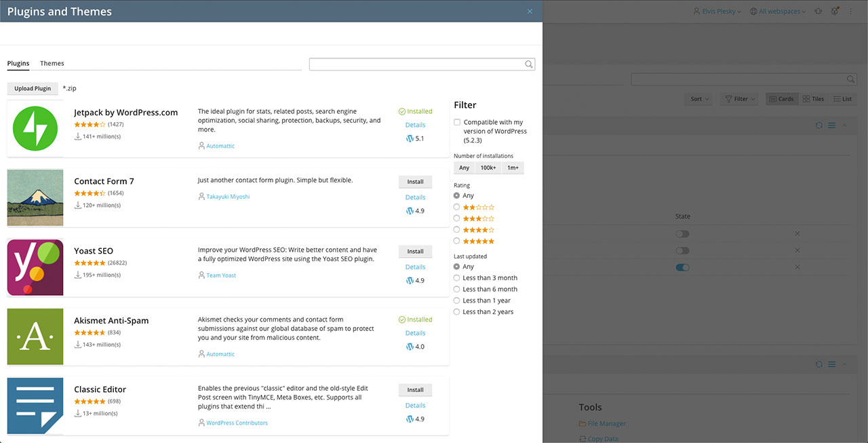Collapse the card above the Tools section

844,364
